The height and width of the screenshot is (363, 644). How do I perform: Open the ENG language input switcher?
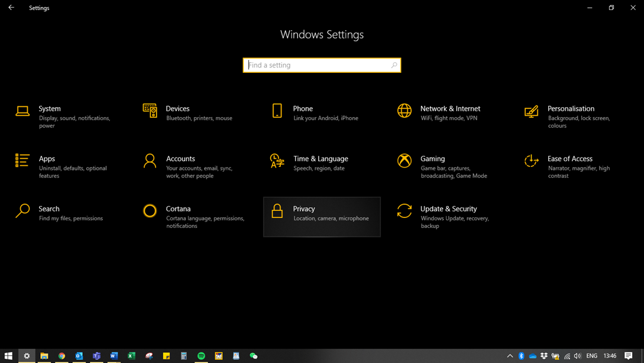tap(591, 356)
